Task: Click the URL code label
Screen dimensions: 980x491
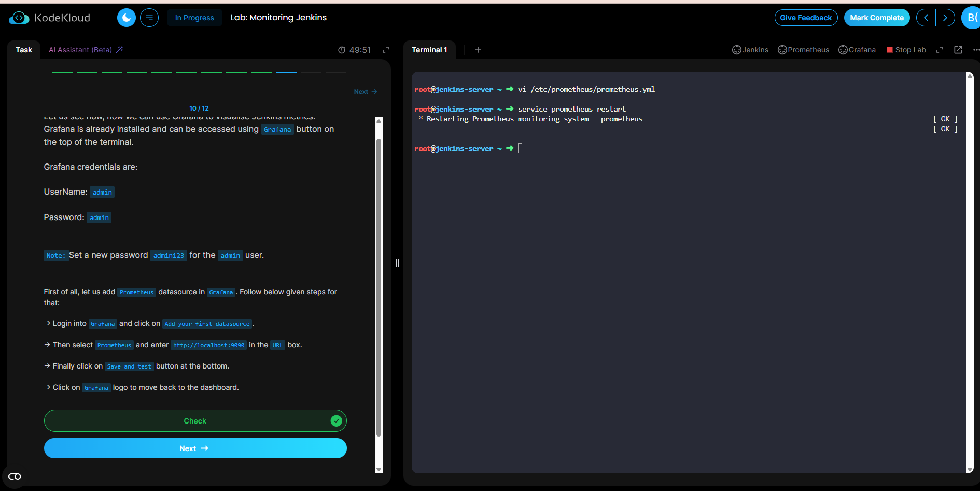Action: 278,345
